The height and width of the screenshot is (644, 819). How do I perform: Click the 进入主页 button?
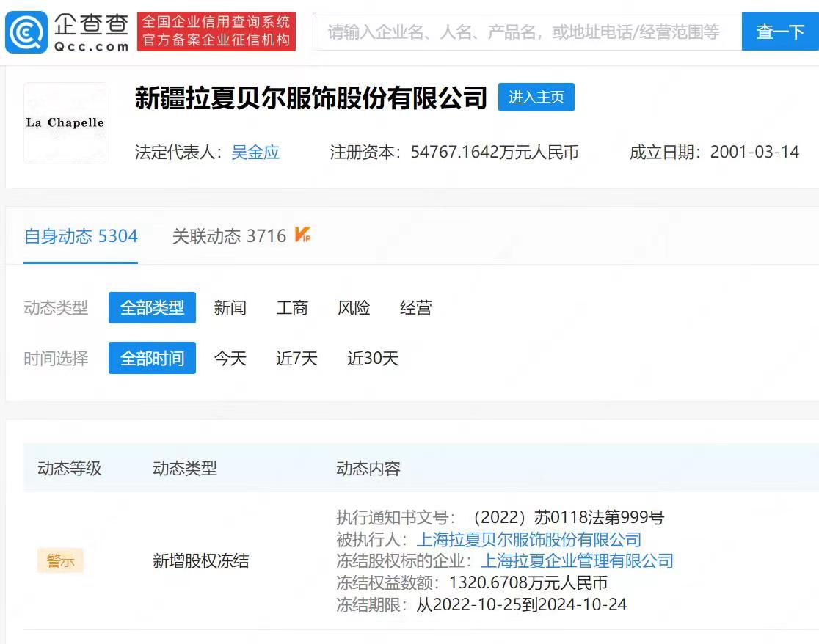[x=536, y=97]
